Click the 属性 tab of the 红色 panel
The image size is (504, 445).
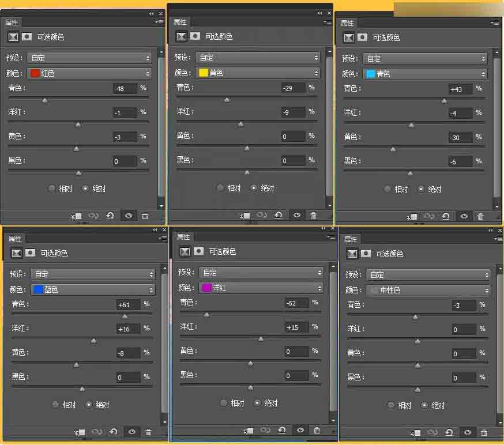(x=12, y=22)
